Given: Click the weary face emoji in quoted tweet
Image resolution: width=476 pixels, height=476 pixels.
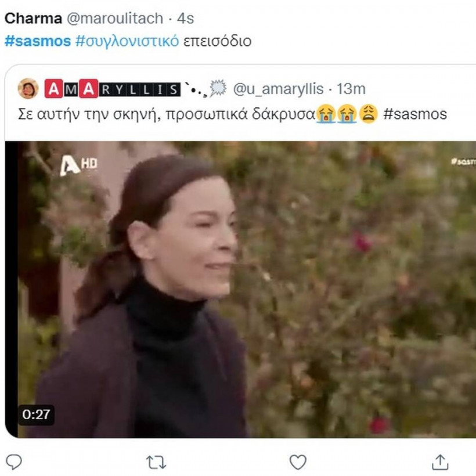Looking at the screenshot, I should (369, 113).
